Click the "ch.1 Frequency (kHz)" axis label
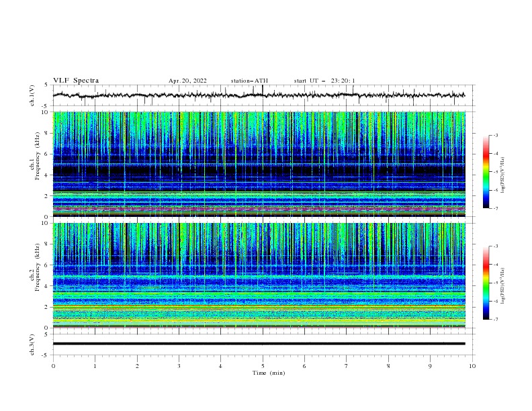 coord(35,155)
